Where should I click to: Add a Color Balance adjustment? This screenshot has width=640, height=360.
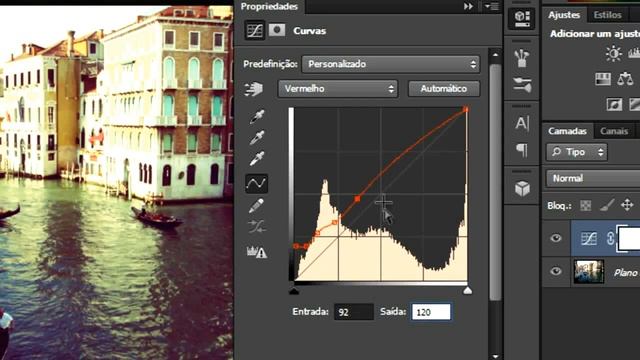click(625, 78)
